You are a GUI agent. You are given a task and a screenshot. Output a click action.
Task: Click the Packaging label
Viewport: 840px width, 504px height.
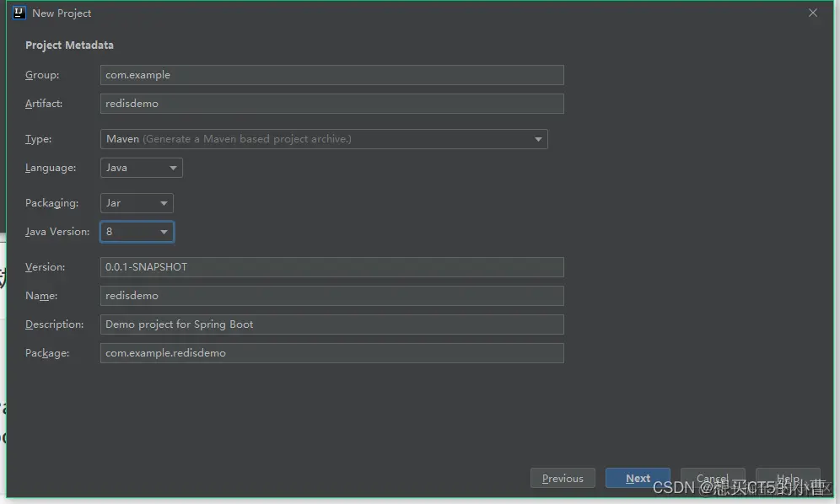[x=52, y=203]
